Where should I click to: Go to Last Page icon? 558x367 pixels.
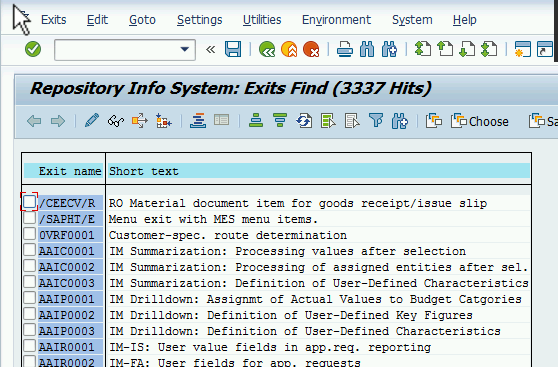(x=489, y=49)
